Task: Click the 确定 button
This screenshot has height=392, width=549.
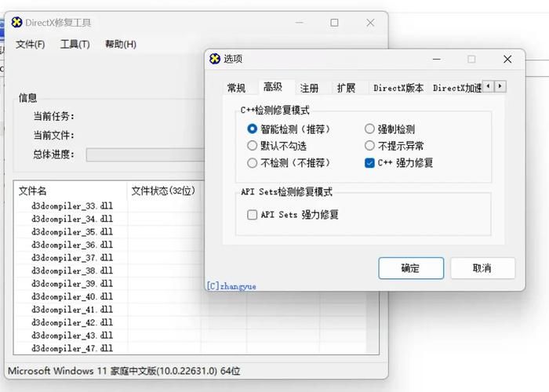Action: coord(410,268)
